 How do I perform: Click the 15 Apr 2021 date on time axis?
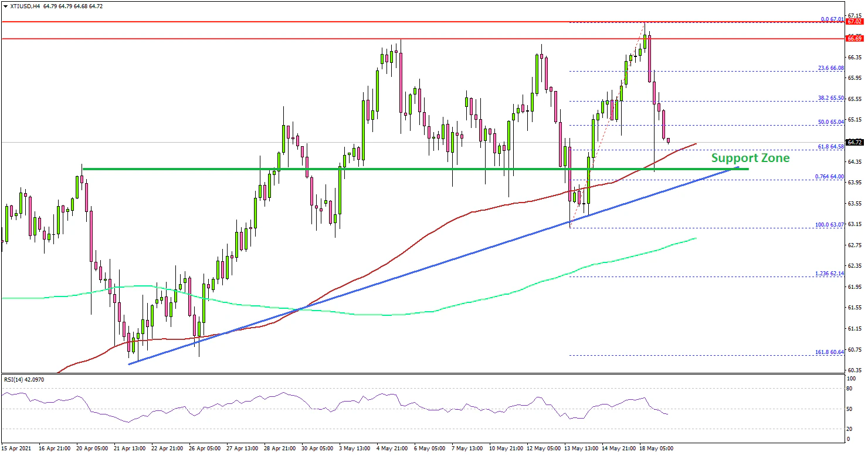coord(18,448)
